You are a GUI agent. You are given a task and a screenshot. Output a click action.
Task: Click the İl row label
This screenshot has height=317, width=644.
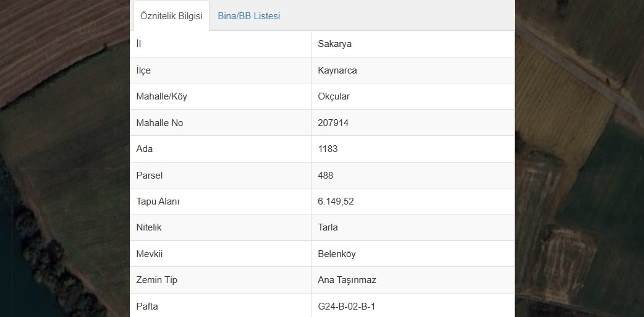(138, 44)
